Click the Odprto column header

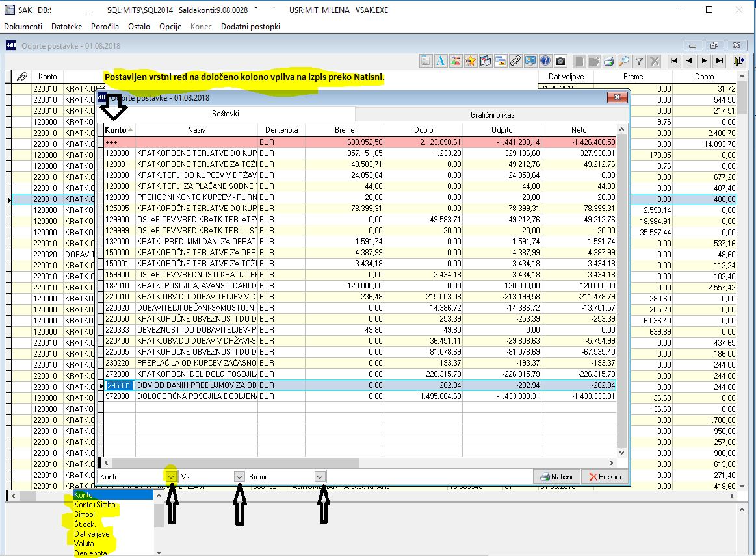502,130
